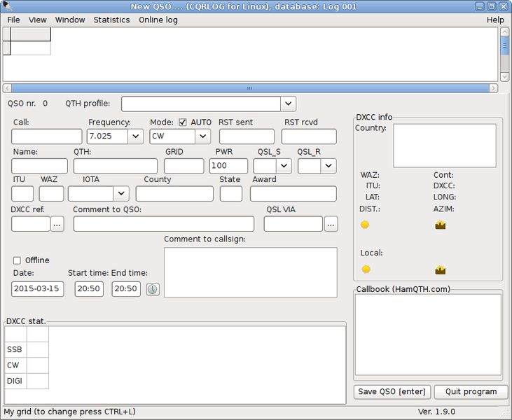Click the horizontal scrollbar under log grid
The width and height of the screenshot is (512, 420).
(250, 88)
